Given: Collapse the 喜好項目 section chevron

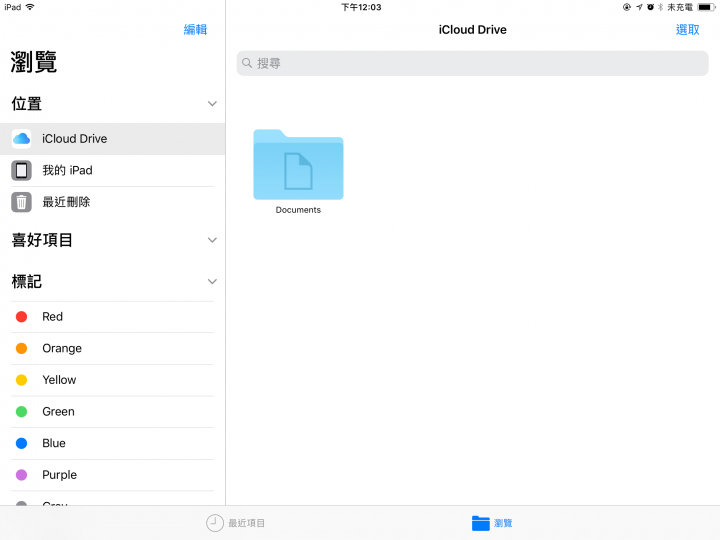Looking at the screenshot, I should [x=212, y=240].
